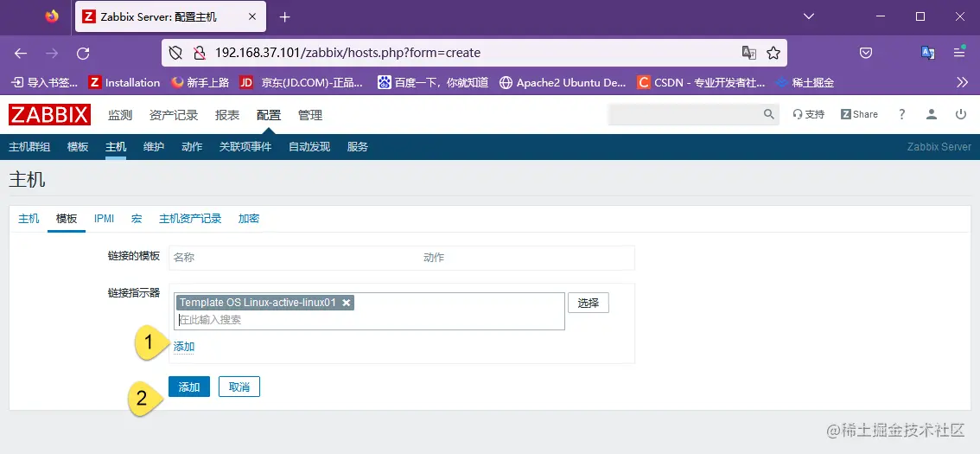Click the small 添加 link under templates

(x=184, y=347)
